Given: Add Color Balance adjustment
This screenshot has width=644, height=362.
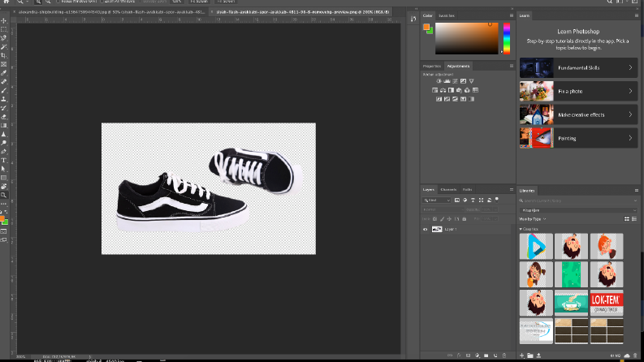Looking at the screenshot, I should 443,90.
